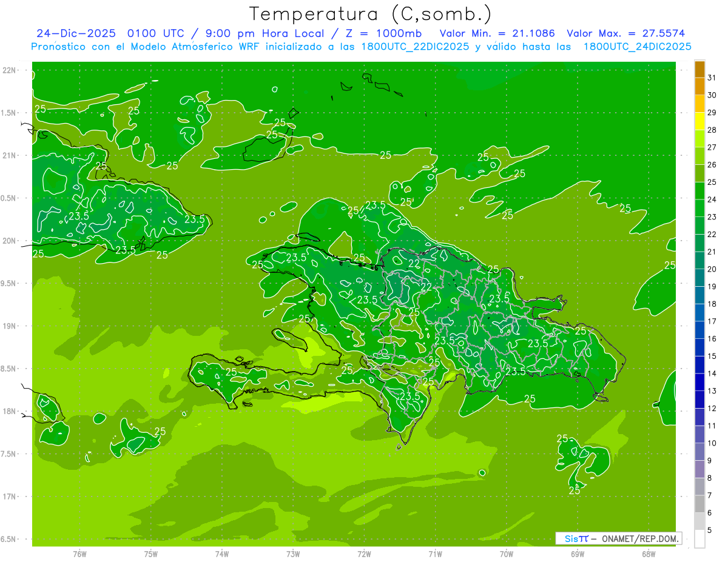Click the '71W' longitude axis label
Viewport: 728px width, 562px height.
(x=435, y=554)
